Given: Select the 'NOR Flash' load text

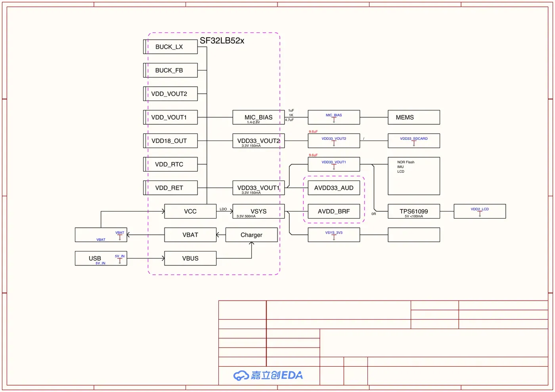Looking at the screenshot, I should [x=406, y=162].
